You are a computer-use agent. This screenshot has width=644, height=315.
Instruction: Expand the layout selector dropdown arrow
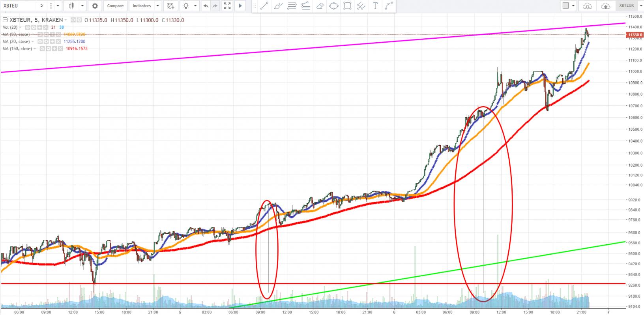573,6
